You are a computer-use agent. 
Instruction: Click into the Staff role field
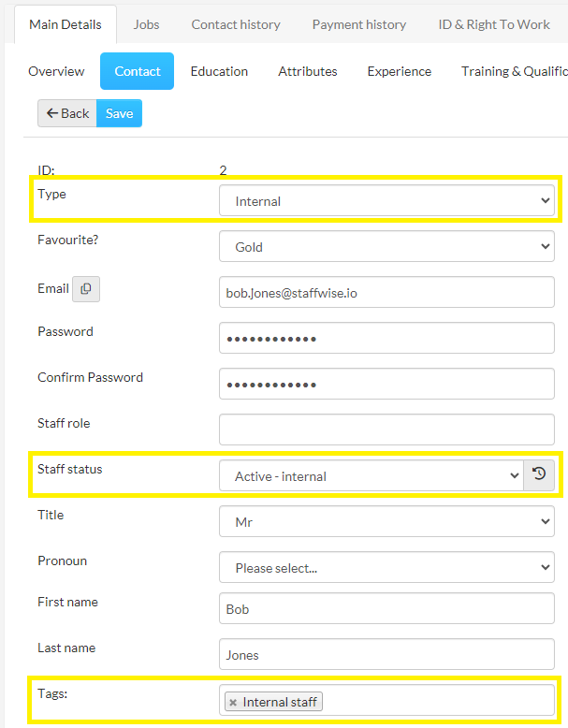coord(386,430)
